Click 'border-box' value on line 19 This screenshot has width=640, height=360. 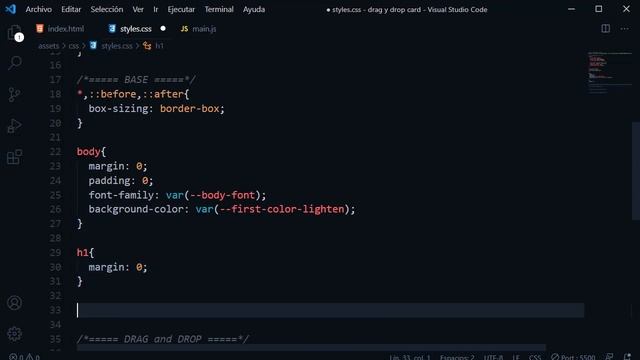[189, 109]
